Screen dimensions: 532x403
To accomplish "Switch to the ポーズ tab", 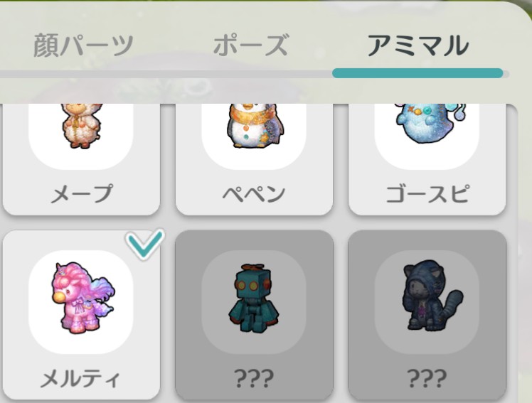I will (251, 45).
